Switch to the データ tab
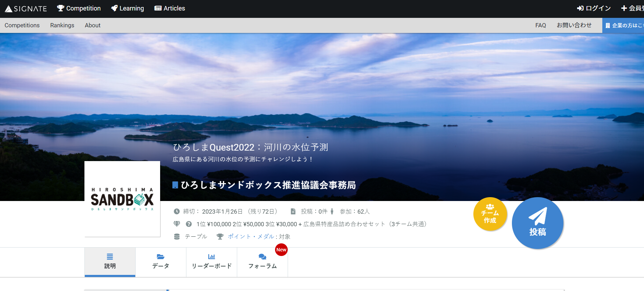 click(161, 262)
